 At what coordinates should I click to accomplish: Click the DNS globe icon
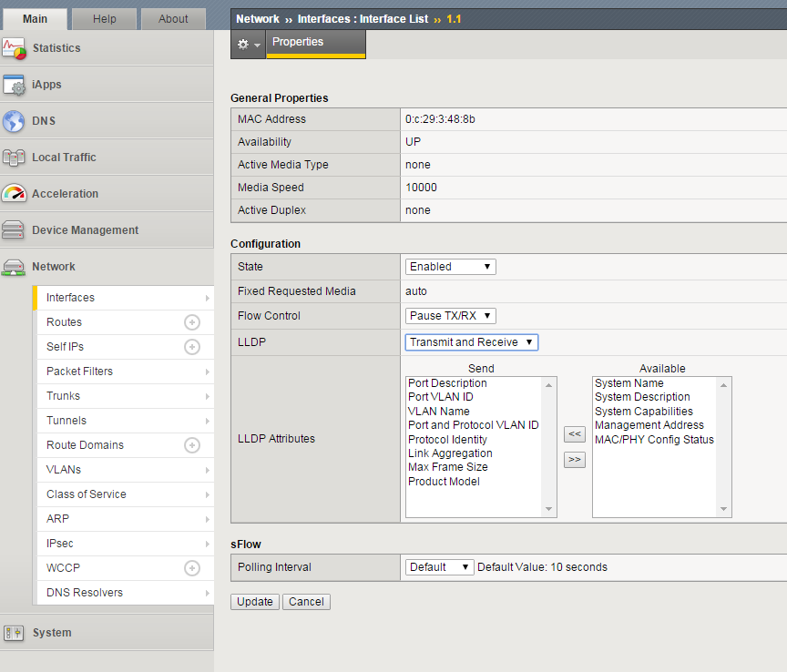coord(14,121)
